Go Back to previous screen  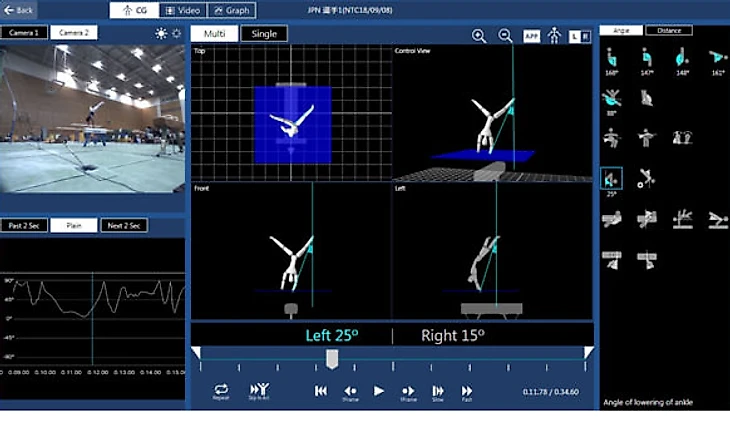[19, 10]
